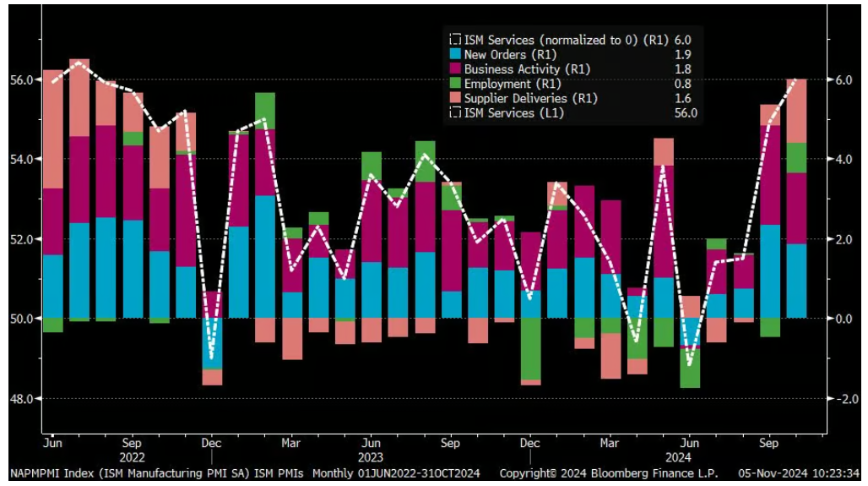This screenshot has width=868, height=486.
Task: Click the salmon Supplier Deliveries legend swatch
Action: [455, 98]
